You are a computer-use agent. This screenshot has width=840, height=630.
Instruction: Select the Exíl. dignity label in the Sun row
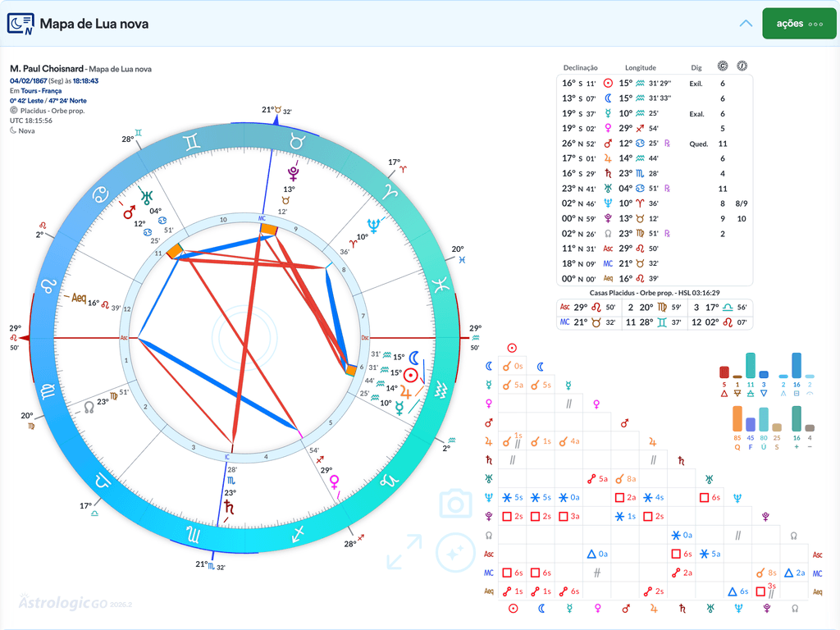click(696, 84)
